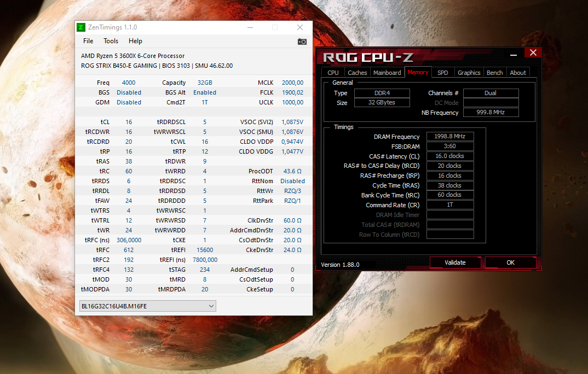The image size is (588, 374).
Task: Click the FCLK value 1900,02
Action: coord(292,92)
